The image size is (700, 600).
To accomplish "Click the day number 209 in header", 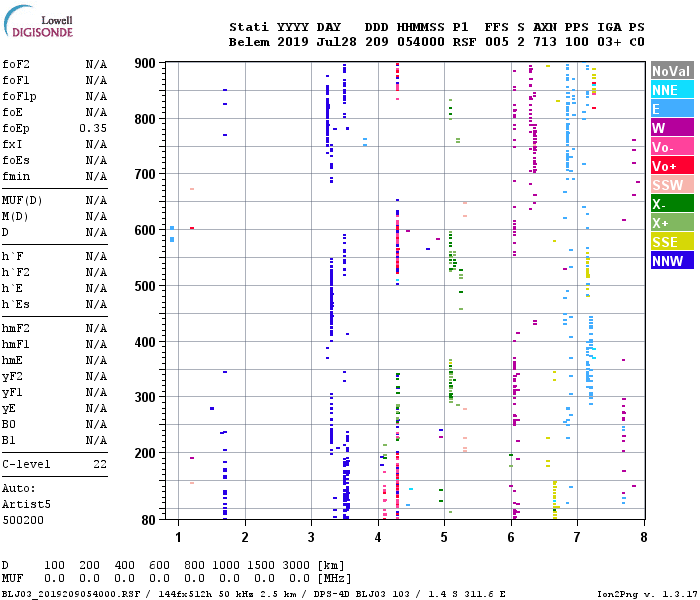I will pyautogui.click(x=377, y=42).
